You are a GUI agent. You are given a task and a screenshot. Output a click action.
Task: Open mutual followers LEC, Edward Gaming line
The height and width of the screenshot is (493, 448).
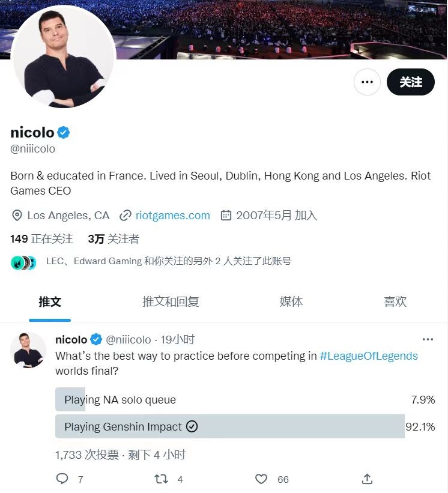coord(151,262)
